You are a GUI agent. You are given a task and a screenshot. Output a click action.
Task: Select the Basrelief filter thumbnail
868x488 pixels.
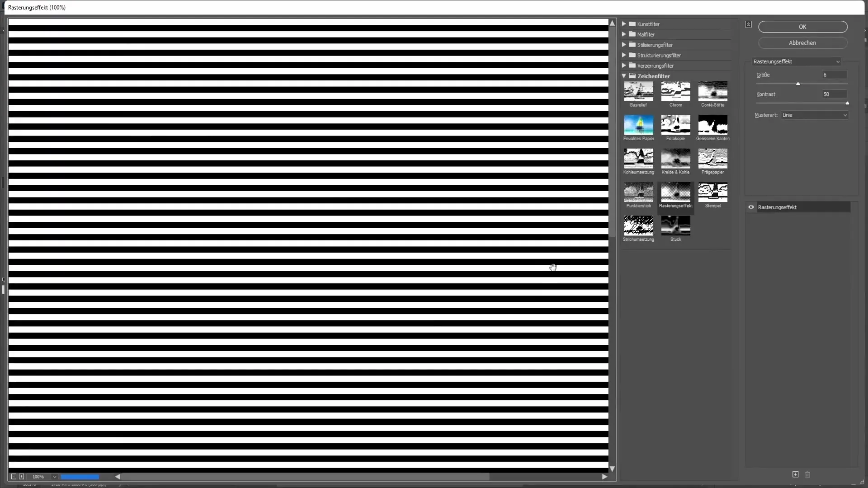click(x=638, y=92)
